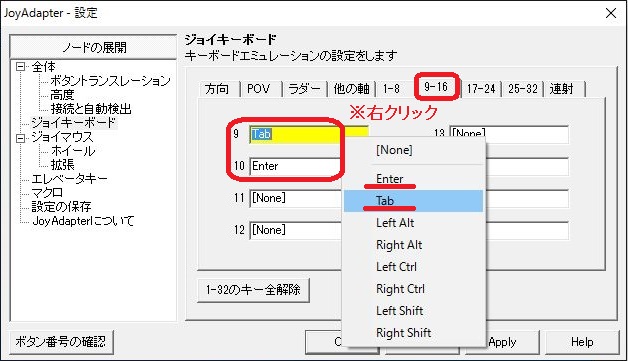628x361 pixels.
Task: Open 設定の保存 in the tree
Action: click(x=61, y=207)
